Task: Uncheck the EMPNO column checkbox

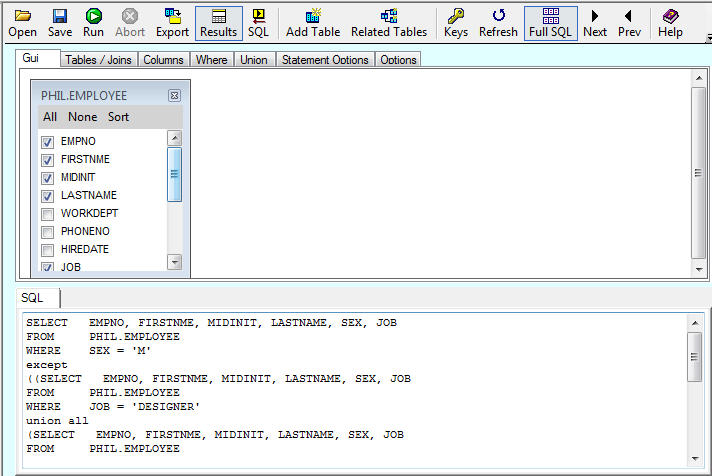Action: point(48,142)
